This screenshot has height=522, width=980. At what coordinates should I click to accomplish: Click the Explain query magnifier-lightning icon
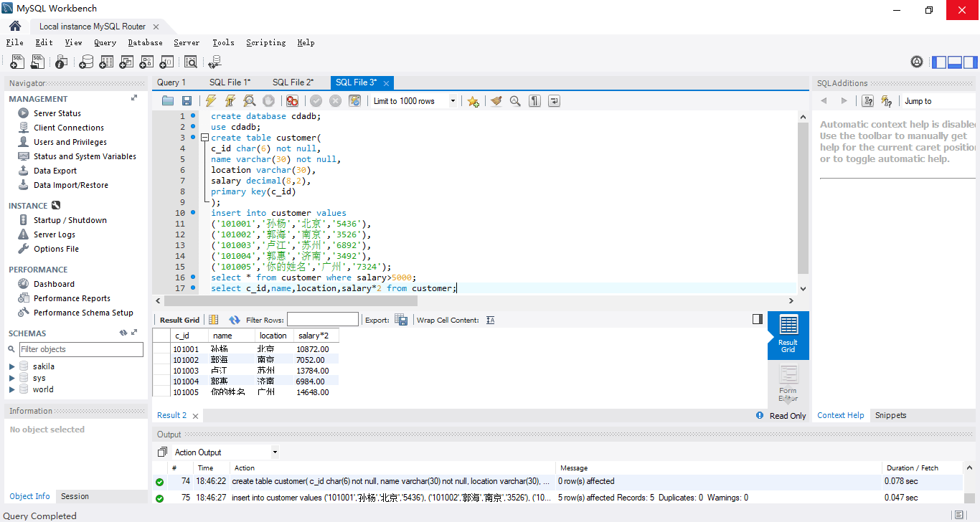point(249,101)
